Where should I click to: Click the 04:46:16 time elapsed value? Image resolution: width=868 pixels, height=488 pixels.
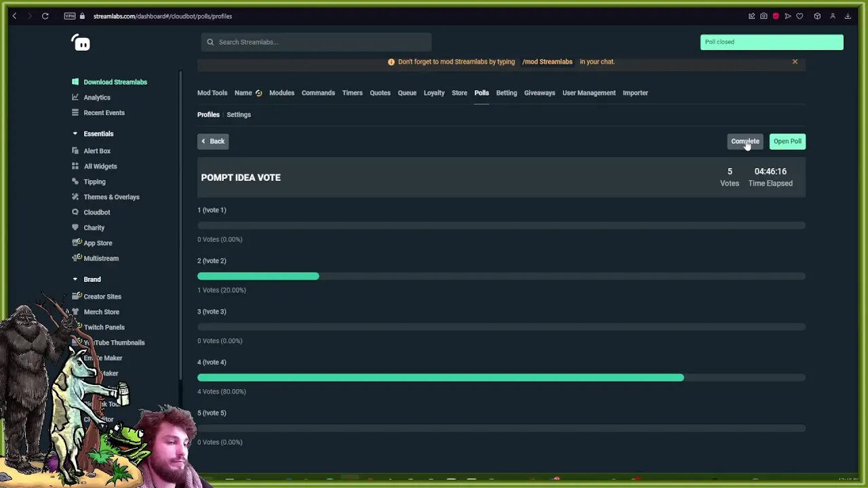[770, 171]
